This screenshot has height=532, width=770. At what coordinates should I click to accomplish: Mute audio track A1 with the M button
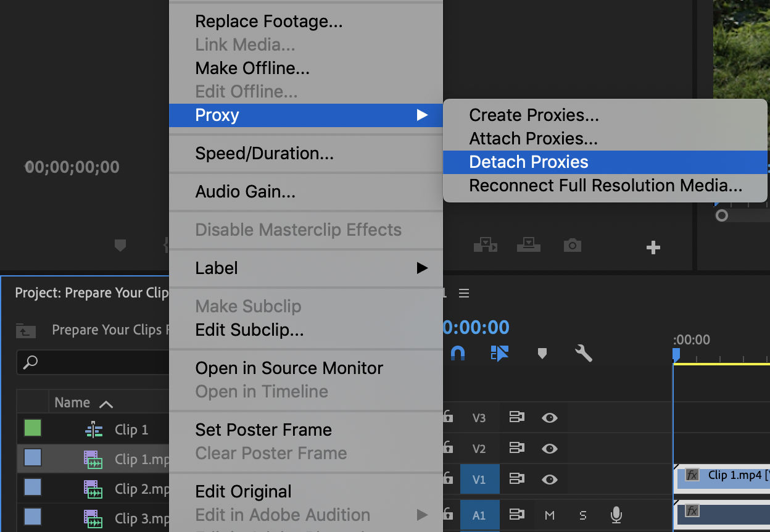[x=550, y=515]
